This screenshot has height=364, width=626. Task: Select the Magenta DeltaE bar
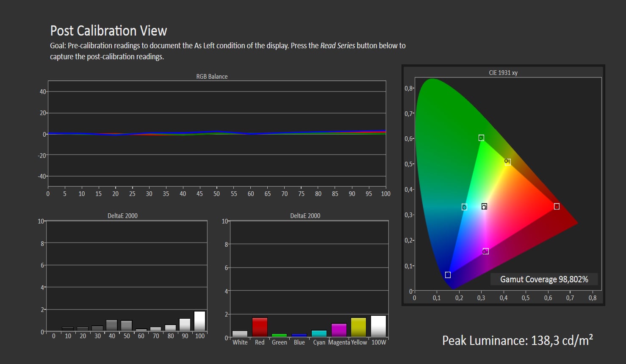339,330
